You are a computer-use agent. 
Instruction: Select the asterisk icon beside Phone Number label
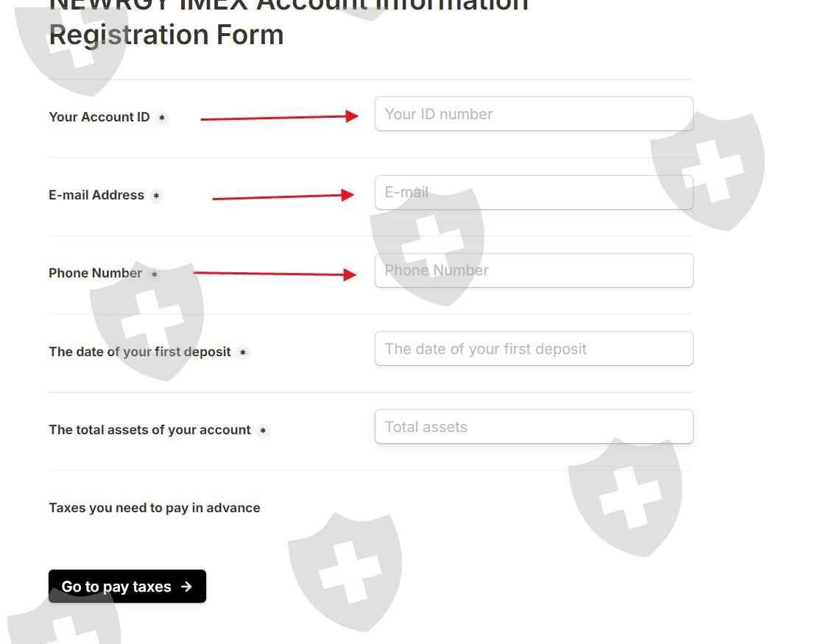coord(154,275)
